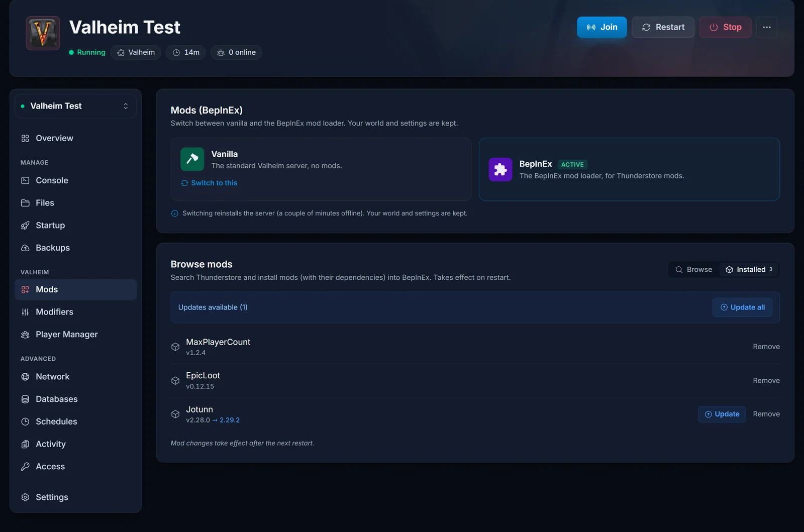Remove the EpicLoot mod

click(x=766, y=381)
